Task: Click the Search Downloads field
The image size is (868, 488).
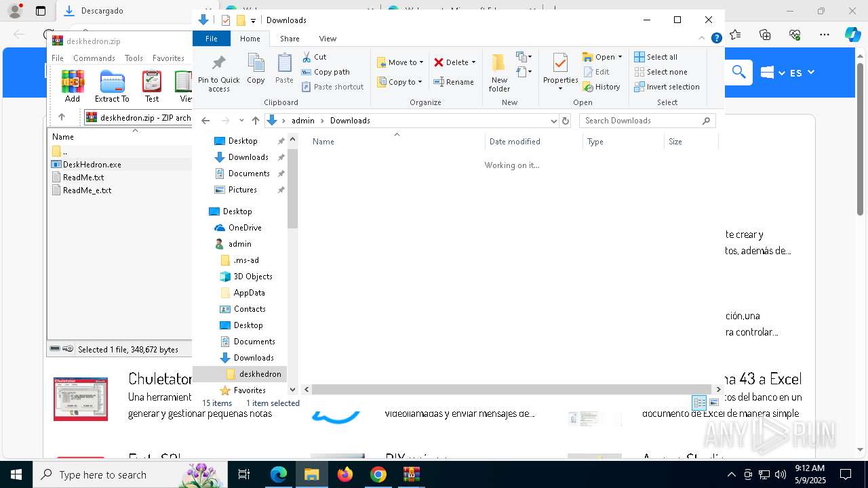Action: tap(648, 121)
